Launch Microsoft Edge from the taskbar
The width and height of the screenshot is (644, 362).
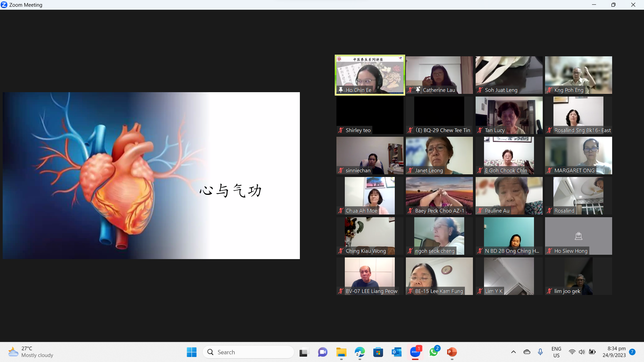click(x=360, y=352)
